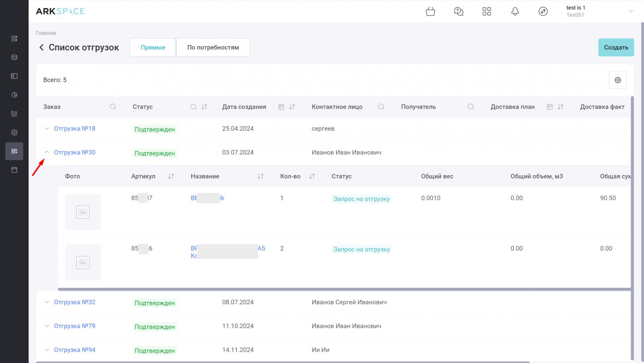Click the Создать button
The image size is (644, 363).
[x=616, y=47]
